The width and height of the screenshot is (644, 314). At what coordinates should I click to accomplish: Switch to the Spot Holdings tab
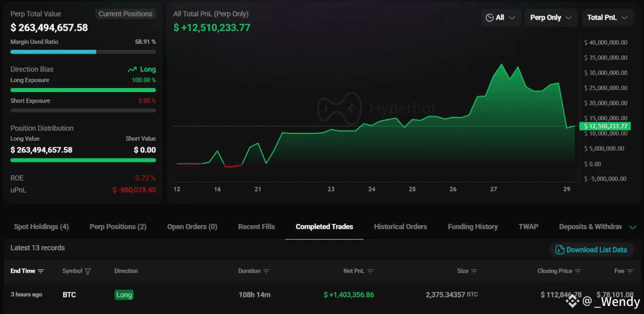[x=41, y=226]
